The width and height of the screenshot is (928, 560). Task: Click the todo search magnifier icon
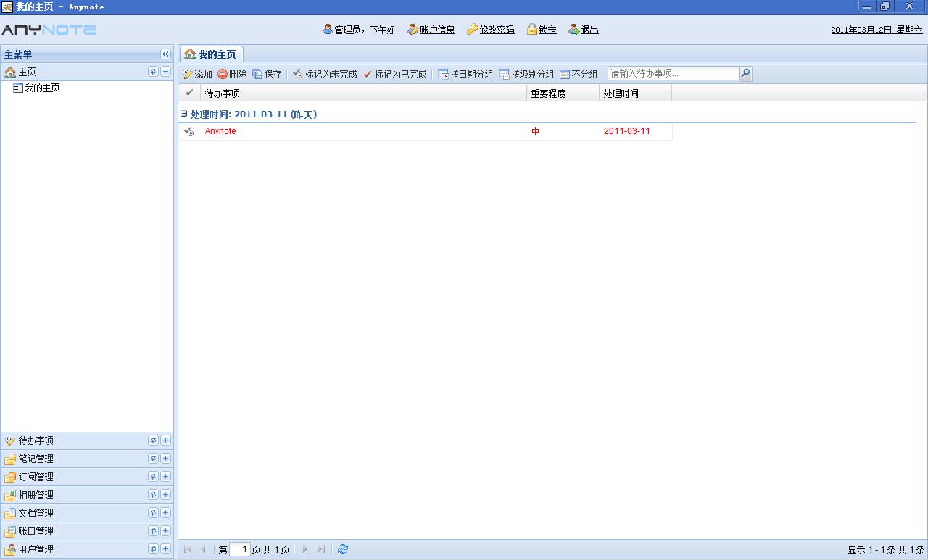click(x=746, y=73)
